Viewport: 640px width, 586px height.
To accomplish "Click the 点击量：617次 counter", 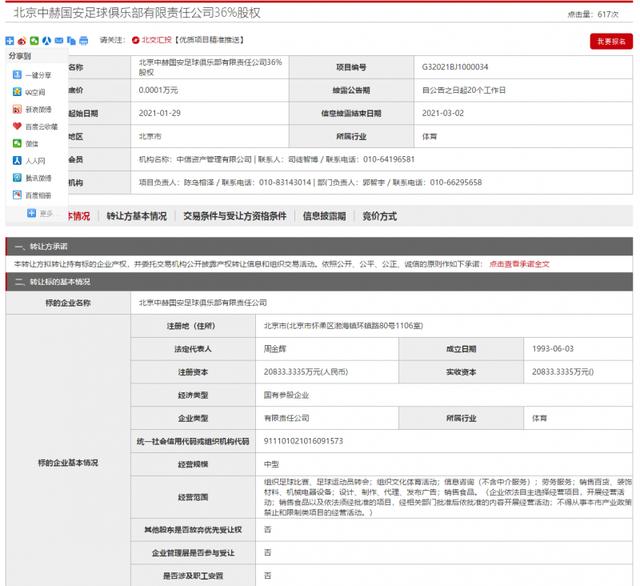I will [x=593, y=15].
